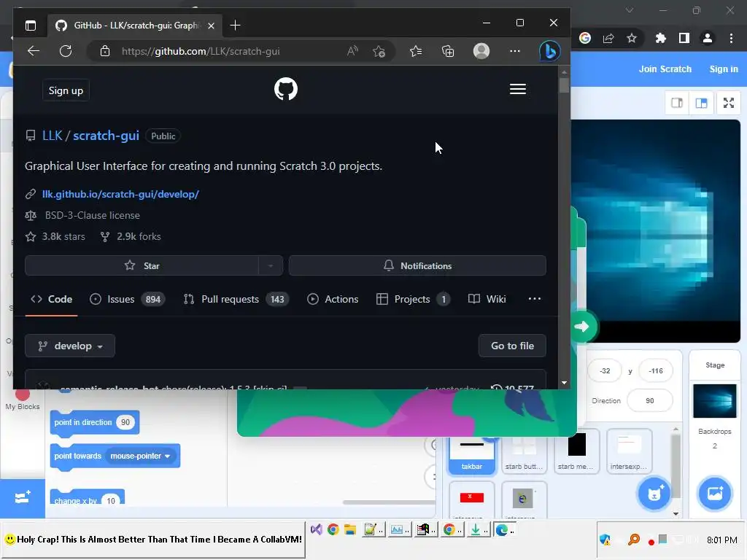Open Visual Studio from the taskbar
This screenshot has height=560, width=747.
tap(317, 529)
